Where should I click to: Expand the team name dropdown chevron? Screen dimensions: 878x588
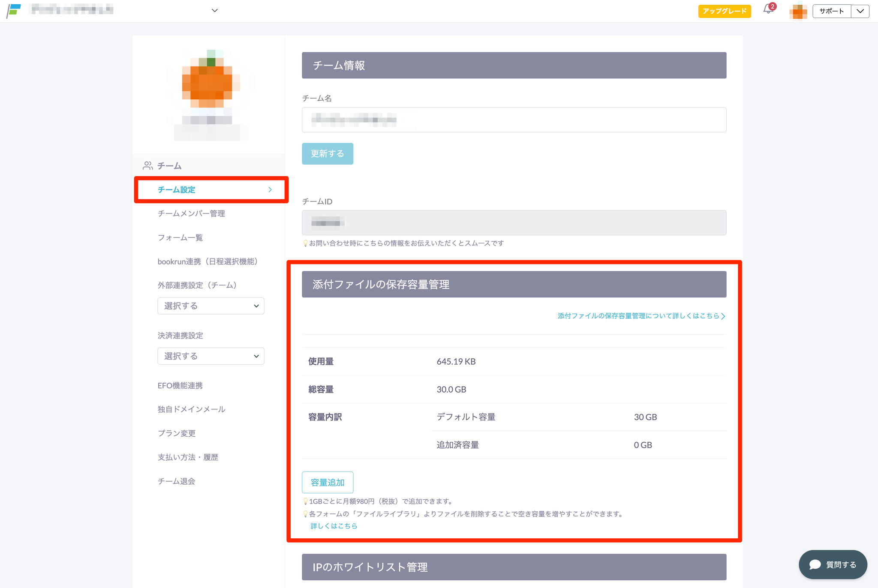click(x=215, y=10)
